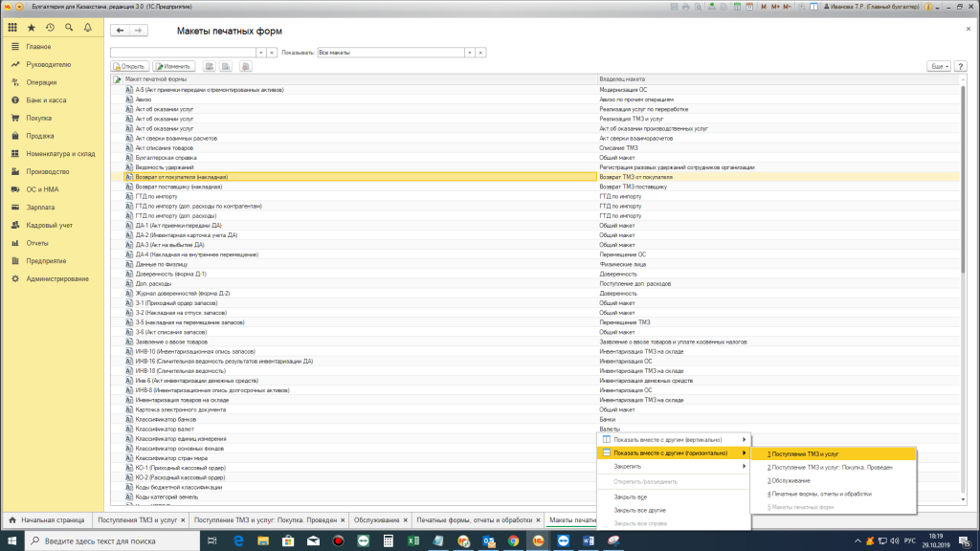Screen dimensions: 980x551
Task: Expand Показать вместе с другим (горизонтально) submenu
Action: pyautogui.click(x=673, y=452)
